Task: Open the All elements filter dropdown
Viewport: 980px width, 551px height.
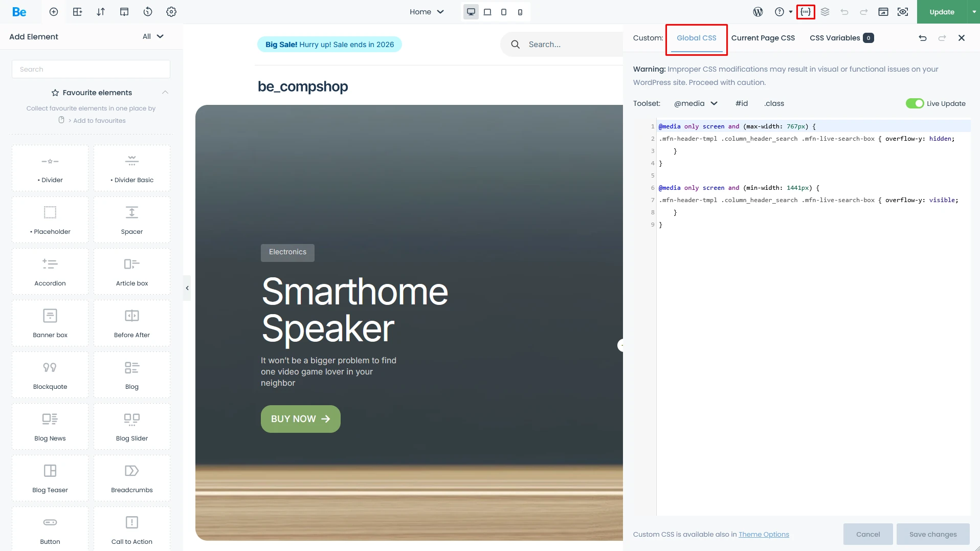Action: click(x=152, y=36)
